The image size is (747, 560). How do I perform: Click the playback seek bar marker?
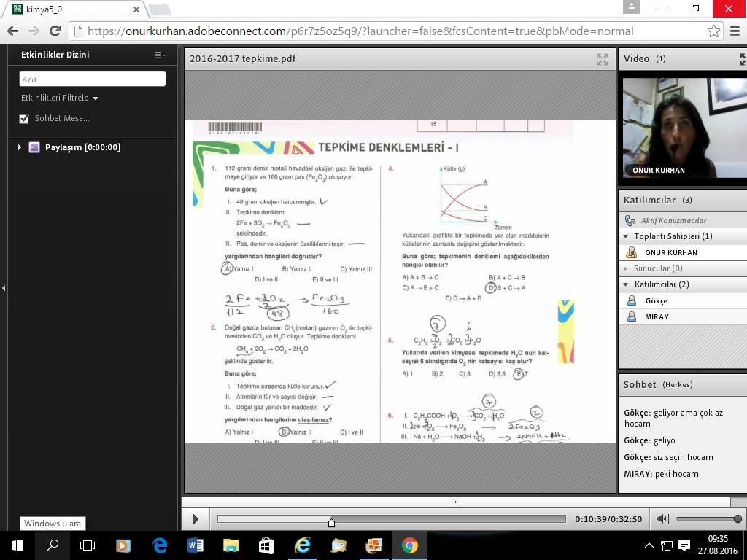332,522
